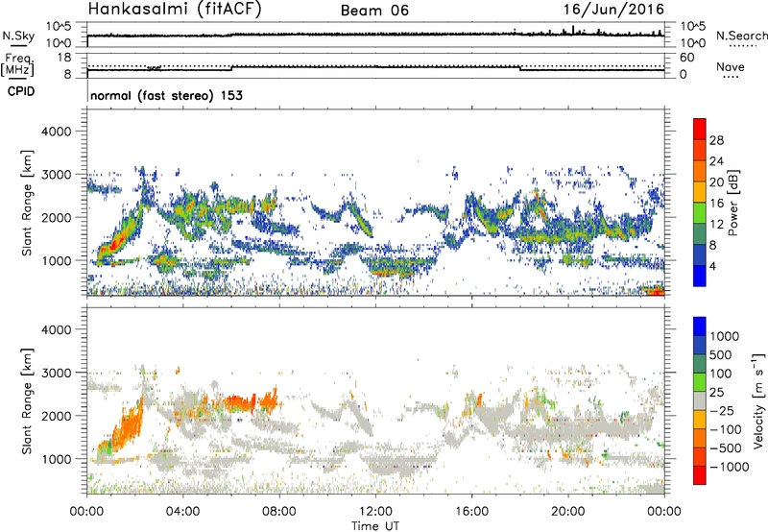Click the 'Slant Range [km]' label of velocity panel
768x532 pixels.
point(28,400)
